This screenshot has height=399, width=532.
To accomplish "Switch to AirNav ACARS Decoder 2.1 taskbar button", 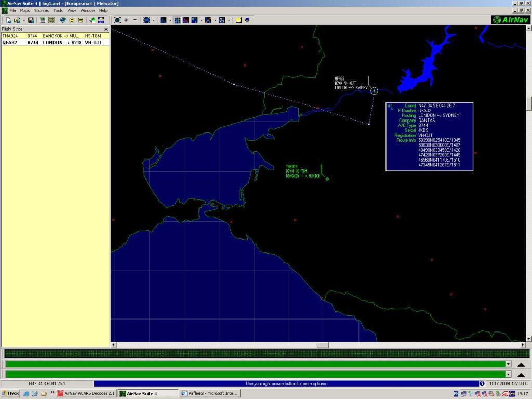I will (86, 394).
